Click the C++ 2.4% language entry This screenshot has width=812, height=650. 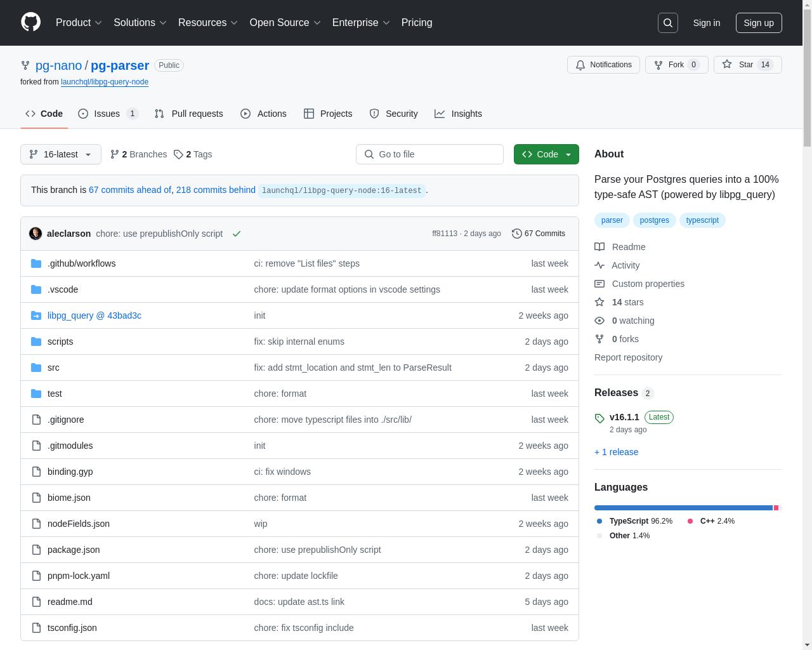tap(711, 521)
